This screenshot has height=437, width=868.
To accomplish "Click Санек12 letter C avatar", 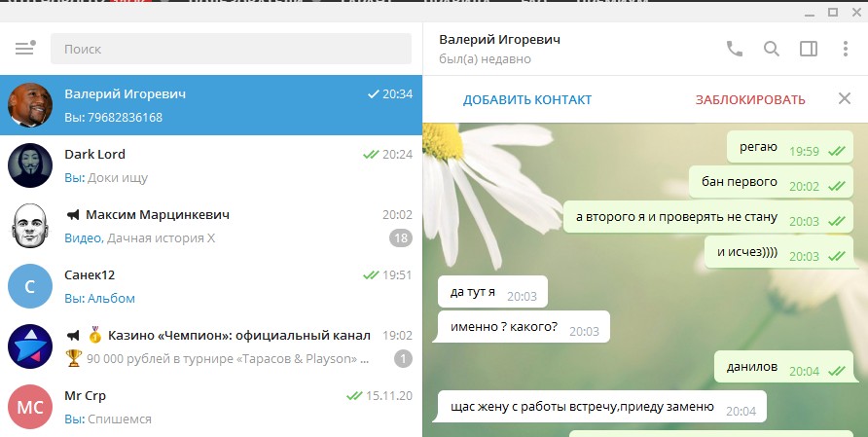I will pyautogui.click(x=30, y=286).
